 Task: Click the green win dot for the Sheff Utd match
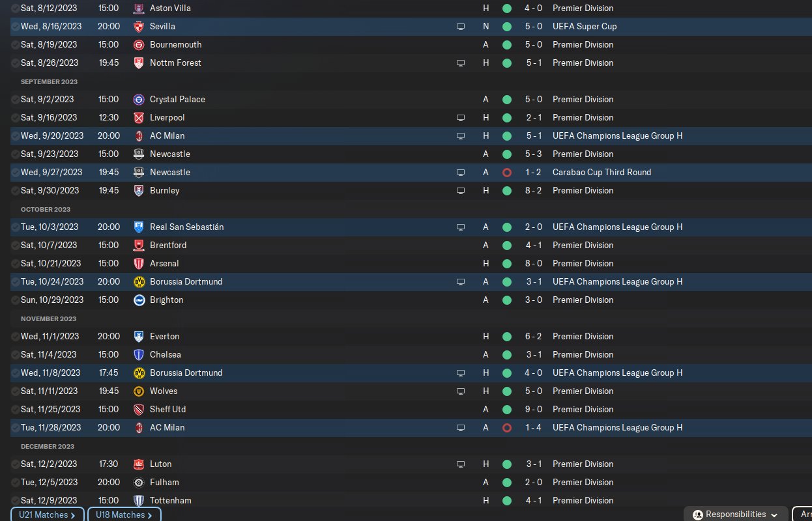pos(507,410)
